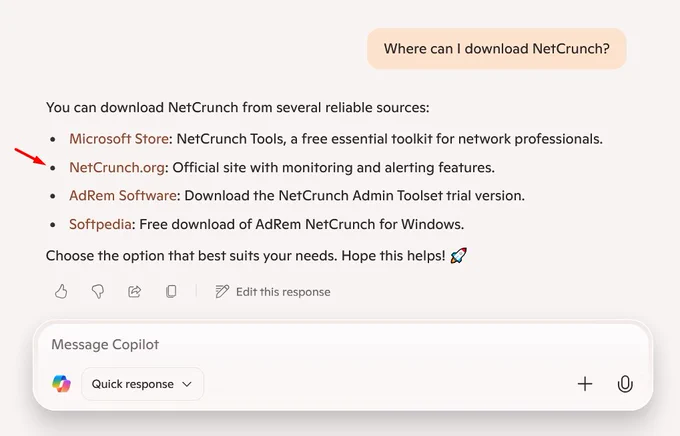Visit the Softpedia link
Viewport: 680px width, 436px height.
(x=100, y=224)
